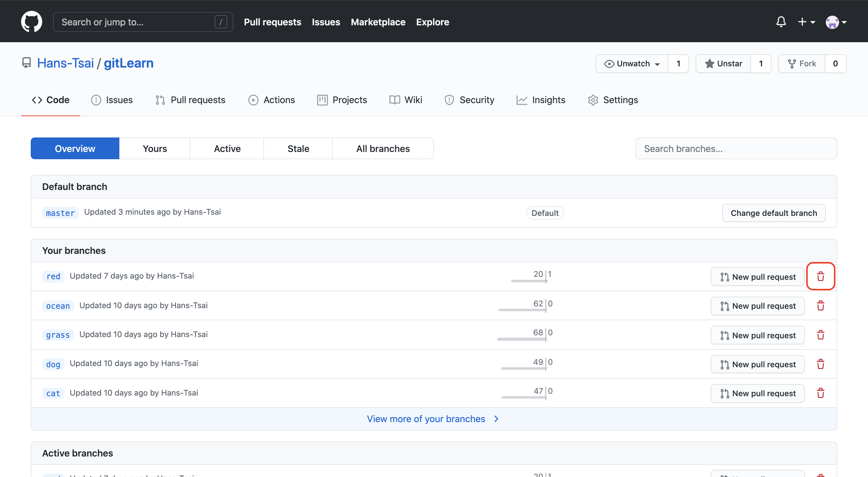Viewport: 868px width, 477px height.
Task: Select the Stale branch filter
Action: (298, 148)
